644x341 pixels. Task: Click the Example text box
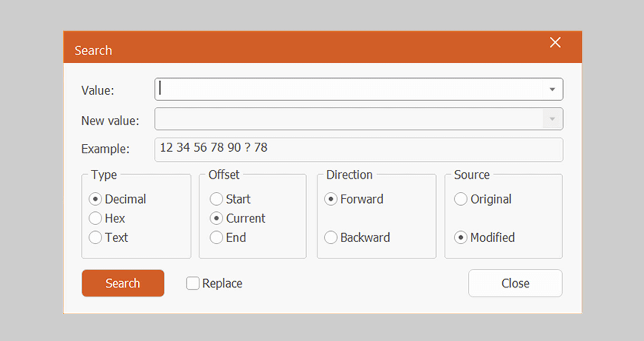358,150
